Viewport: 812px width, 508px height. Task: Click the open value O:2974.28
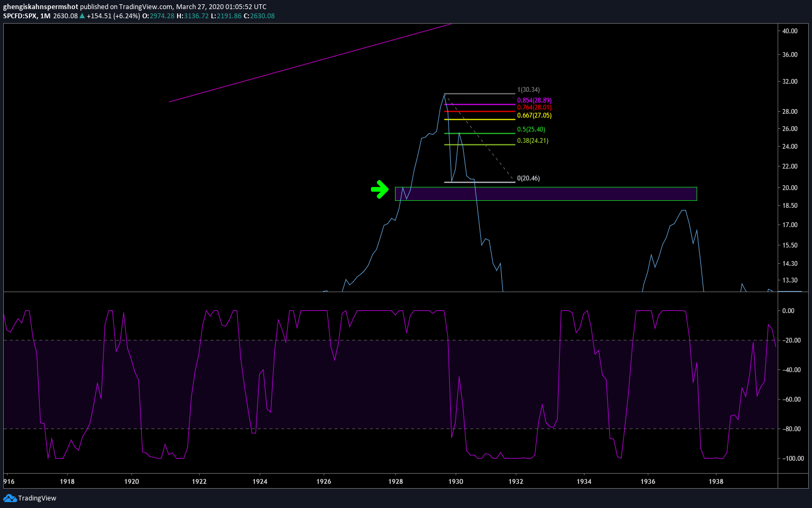click(158, 16)
